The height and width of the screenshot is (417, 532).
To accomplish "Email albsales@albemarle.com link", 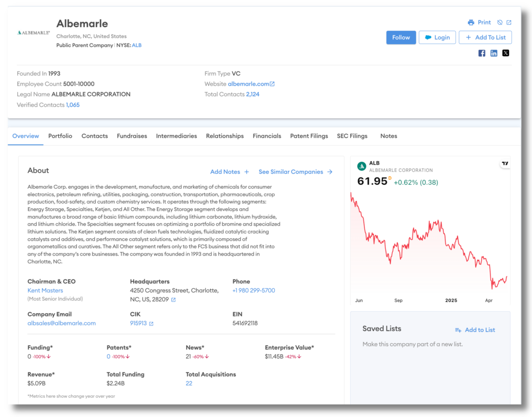I will point(61,323).
